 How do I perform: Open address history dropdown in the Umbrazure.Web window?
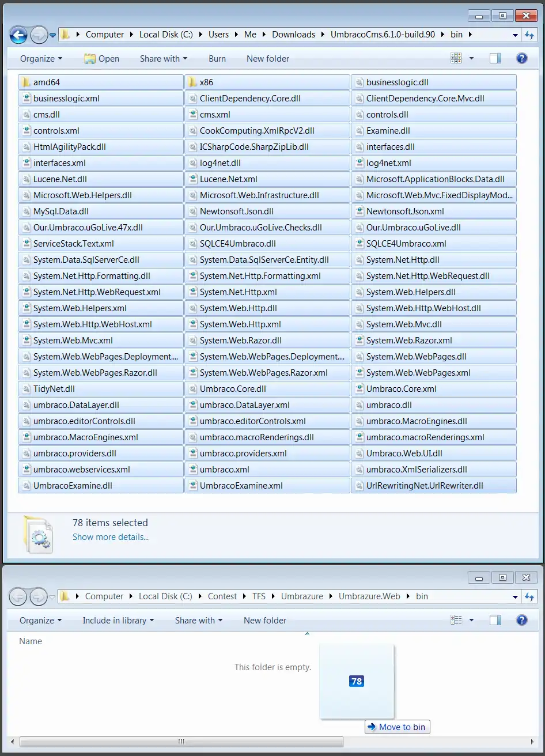click(x=515, y=596)
